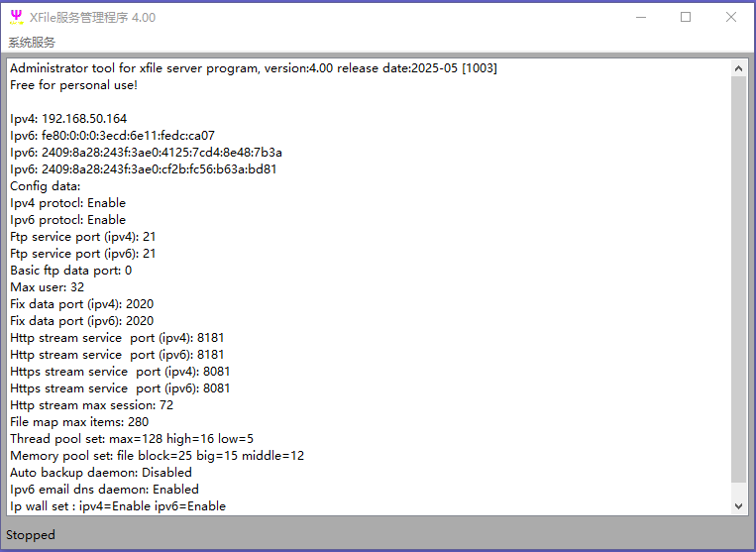Click the 'Config data:' line
This screenshot has width=756, height=552.
(45, 186)
